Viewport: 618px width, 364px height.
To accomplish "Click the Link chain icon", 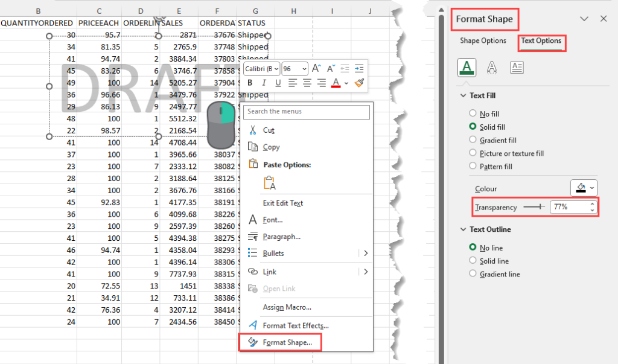I will [253, 272].
